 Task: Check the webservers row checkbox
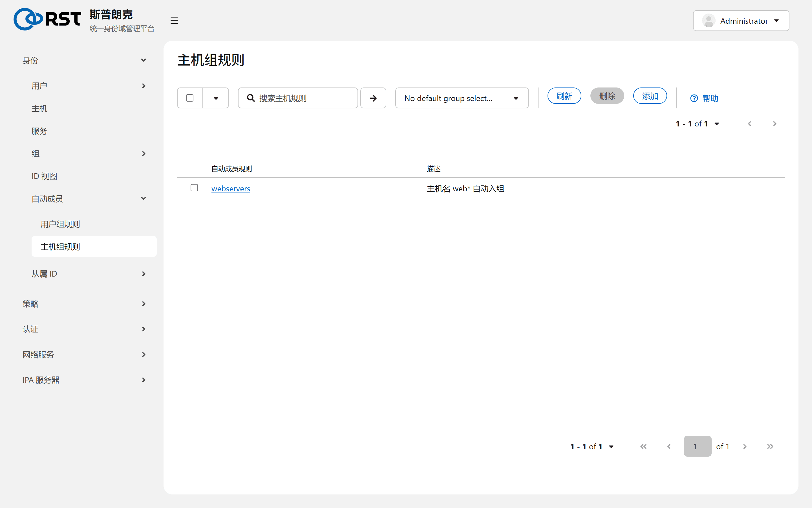pyautogui.click(x=194, y=188)
